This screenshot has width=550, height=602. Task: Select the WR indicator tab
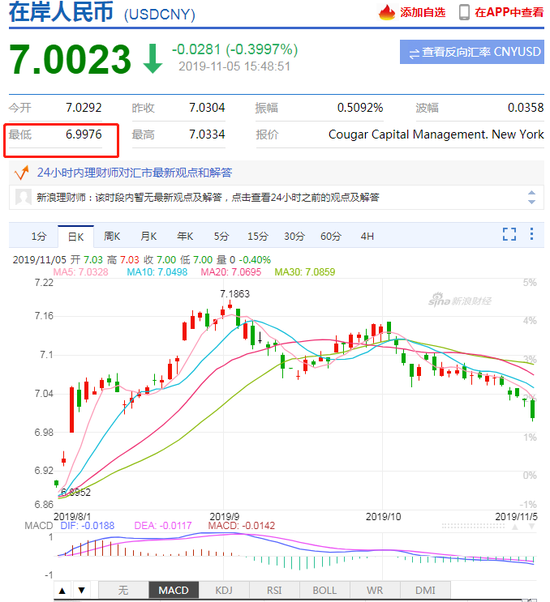[x=375, y=590]
